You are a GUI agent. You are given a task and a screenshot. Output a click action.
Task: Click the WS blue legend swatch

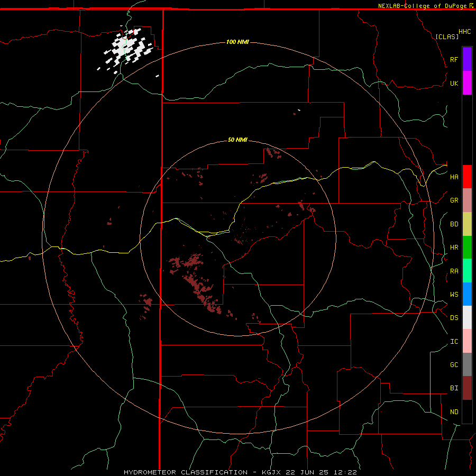coord(467,294)
